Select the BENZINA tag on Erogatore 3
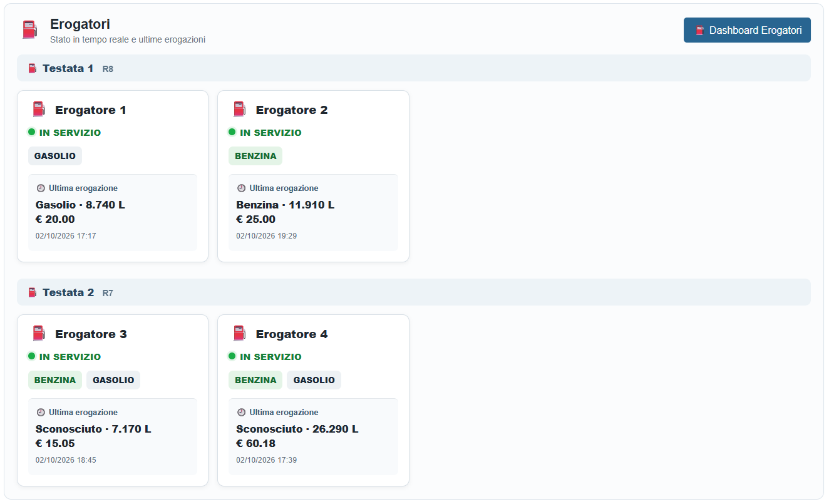Viewport: 829px width, 504px height. [55, 380]
